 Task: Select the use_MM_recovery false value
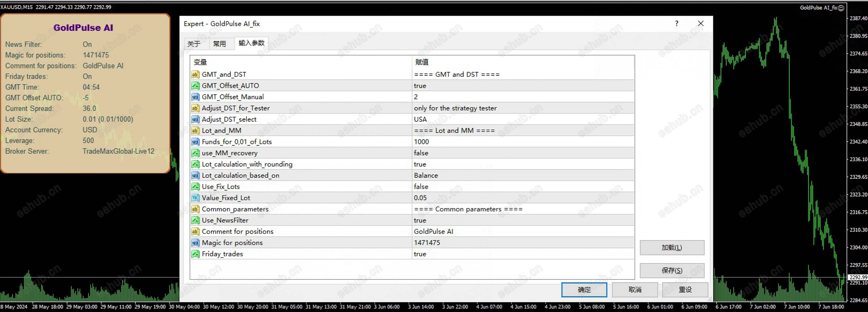point(421,153)
